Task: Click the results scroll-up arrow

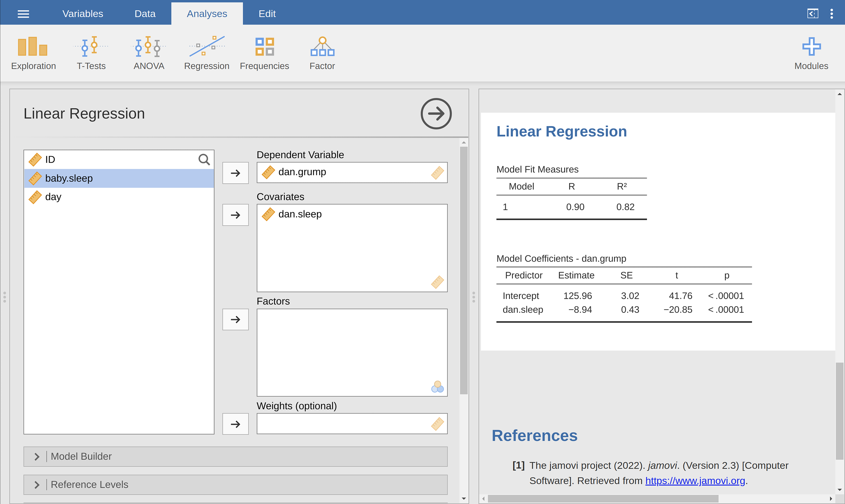Action: [x=839, y=94]
